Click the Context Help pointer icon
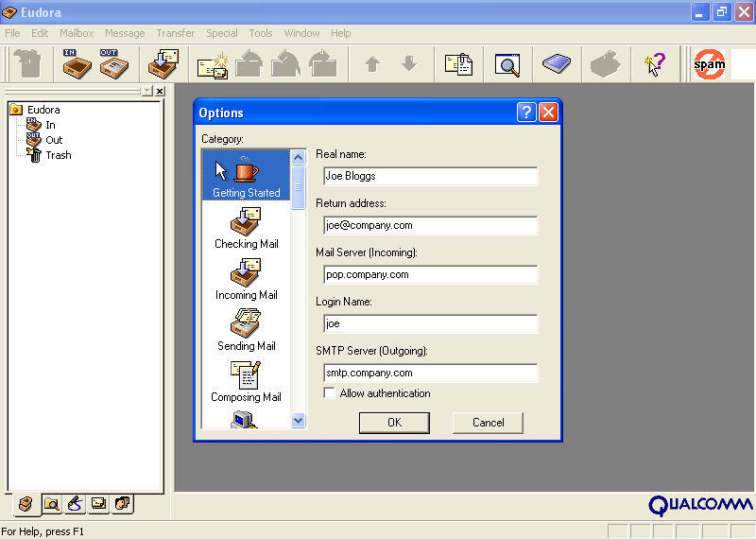 click(x=655, y=64)
